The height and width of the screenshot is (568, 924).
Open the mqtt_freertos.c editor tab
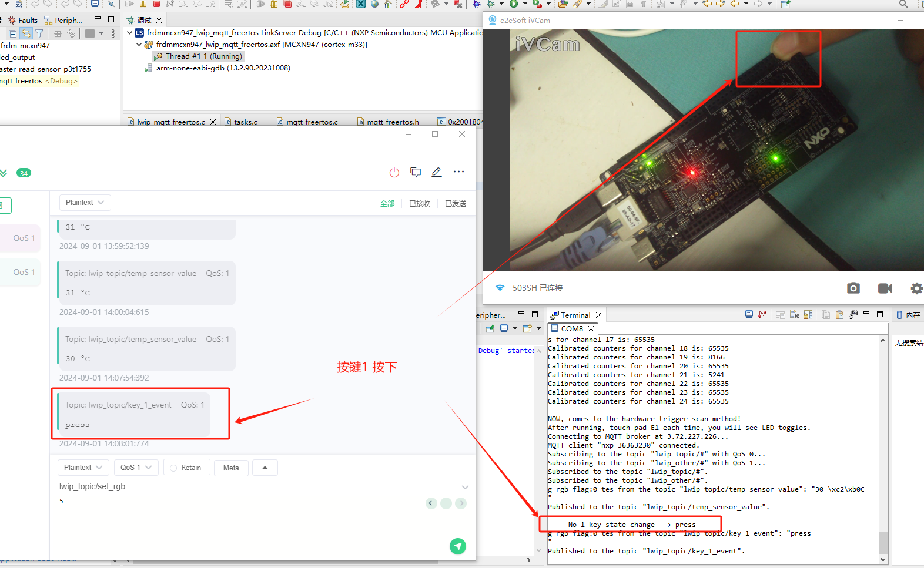(x=307, y=122)
